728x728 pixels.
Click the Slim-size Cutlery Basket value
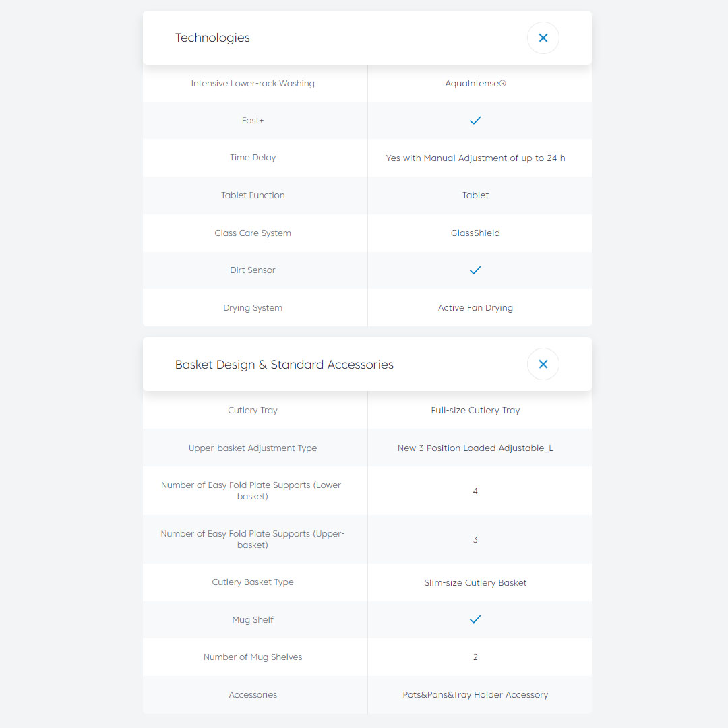475,582
